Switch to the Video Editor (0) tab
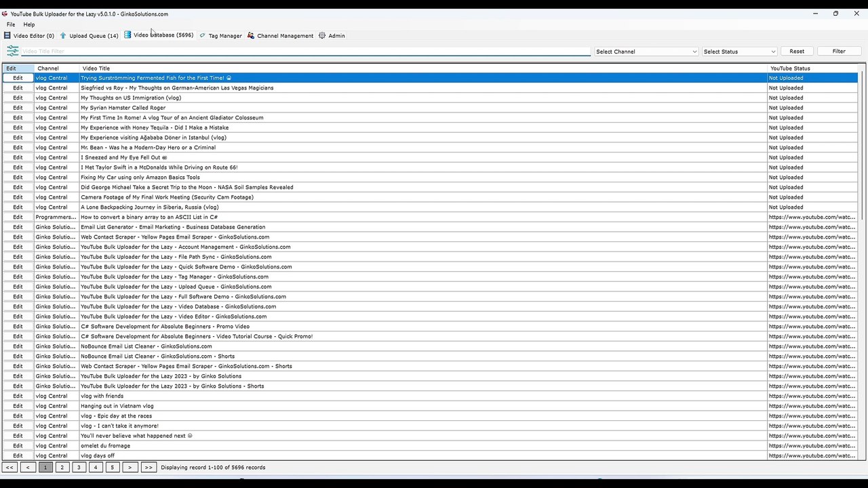This screenshot has width=868, height=488. click(x=29, y=35)
